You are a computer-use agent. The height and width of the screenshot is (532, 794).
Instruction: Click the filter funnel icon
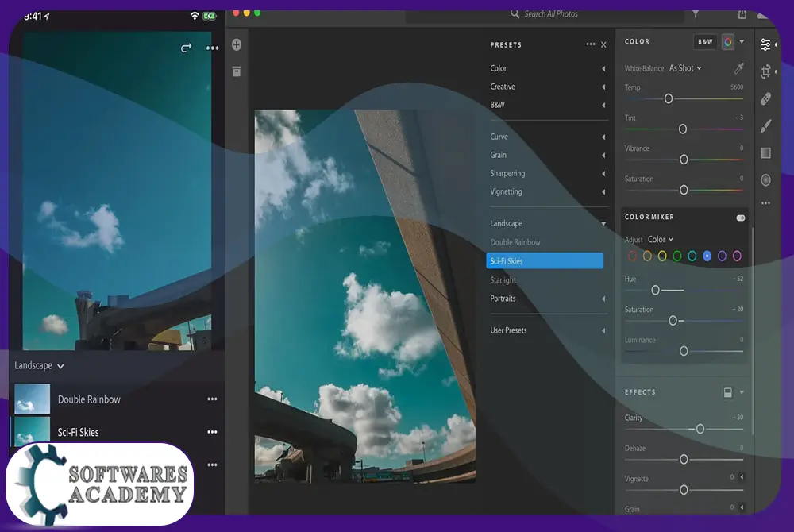click(x=696, y=13)
